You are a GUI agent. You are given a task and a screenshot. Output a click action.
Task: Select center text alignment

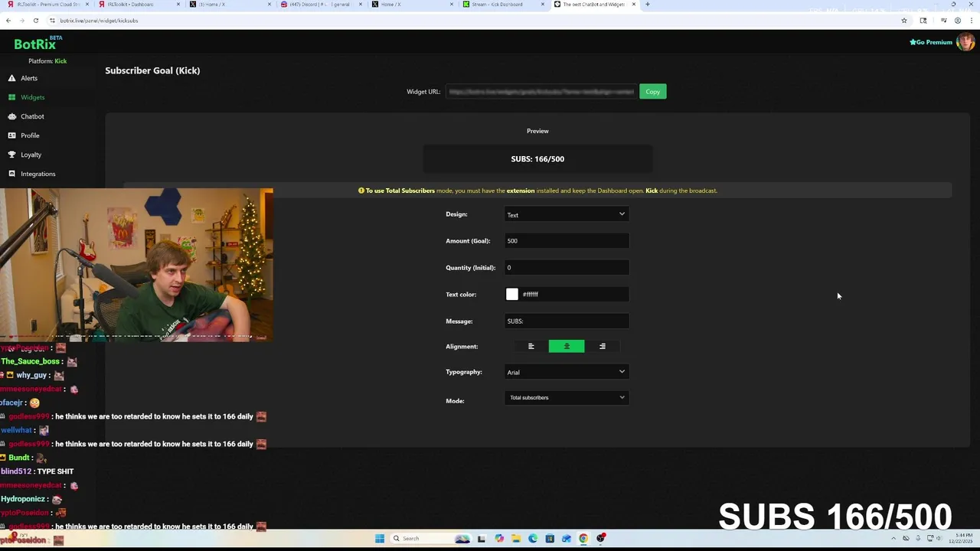tap(567, 347)
